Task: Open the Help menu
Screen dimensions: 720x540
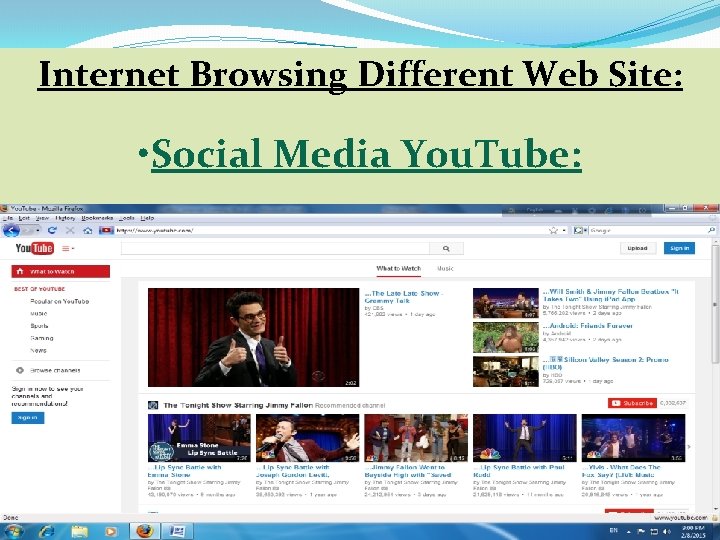Action: pyautogui.click(x=147, y=218)
